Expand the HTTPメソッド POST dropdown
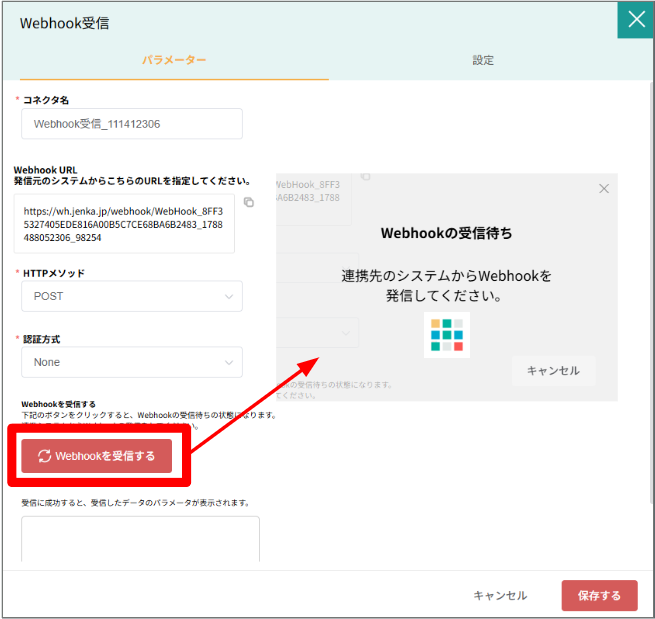The width and height of the screenshot is (655, 619). coord(132,296)
